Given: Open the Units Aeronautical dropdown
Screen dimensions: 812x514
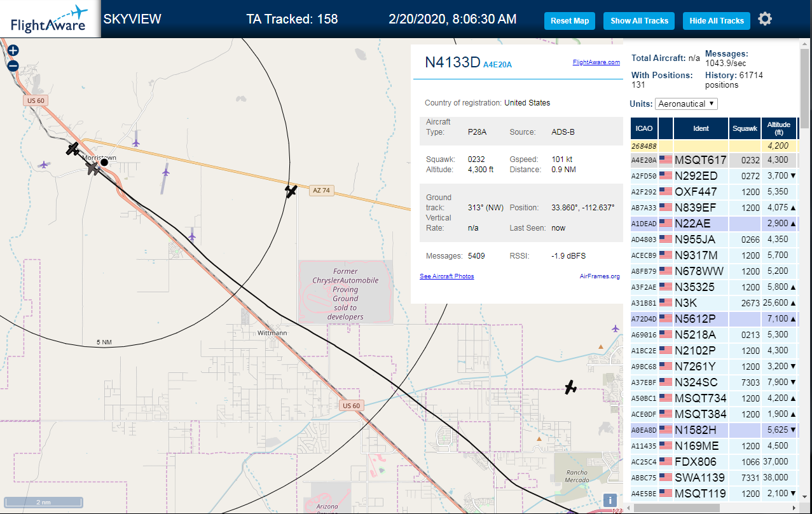Looking at the screenshot, I should coord(686,104).
